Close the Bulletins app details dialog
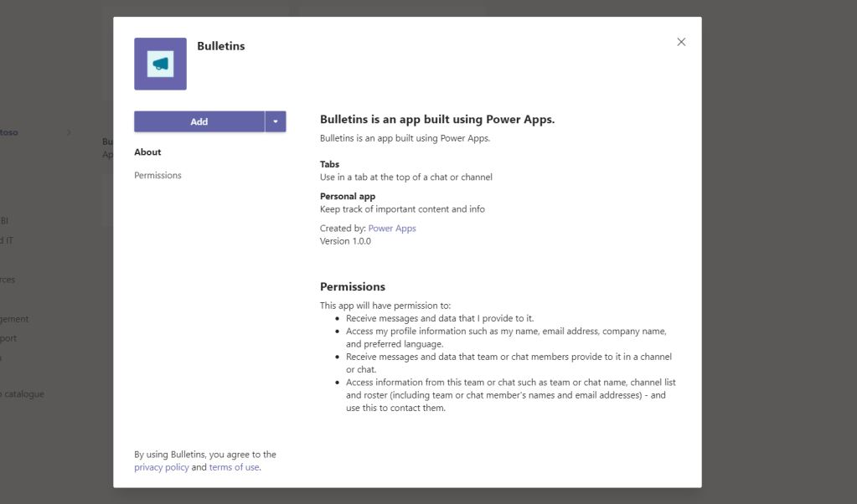This screenshot has width=857, height=504. tap(681, 42)
